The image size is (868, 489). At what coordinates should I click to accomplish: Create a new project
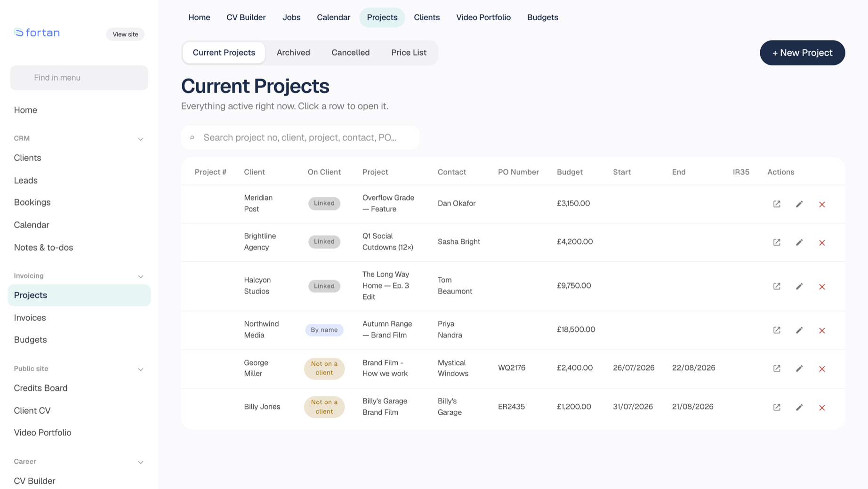802,53
